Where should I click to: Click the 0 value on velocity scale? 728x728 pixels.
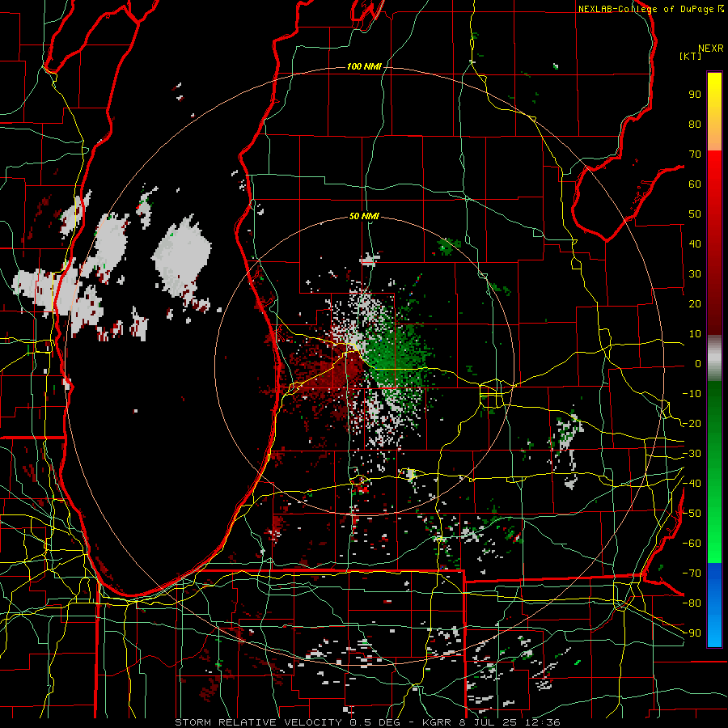pyautogui.click(x=698, y=363)
